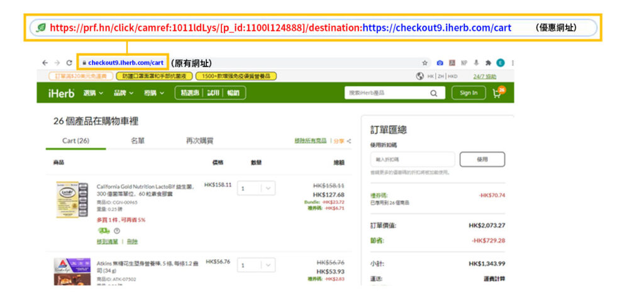Click the promo code input field
The image size is (644, 305).
click(413, 159)
